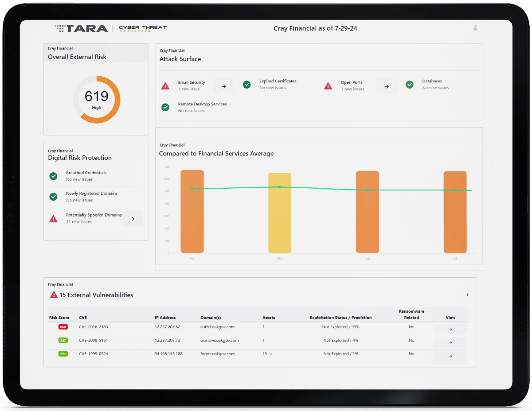
Task: Sort by CVE column header
Action: click(83, 318)
